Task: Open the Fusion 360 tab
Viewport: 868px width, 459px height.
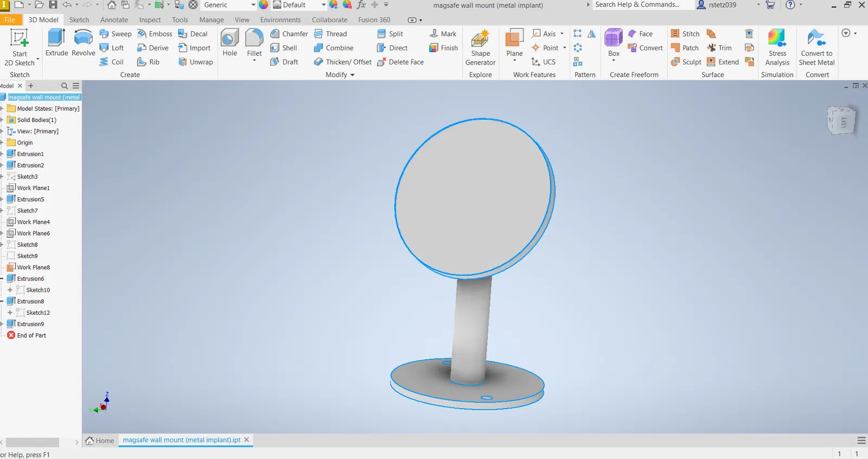Action: (374, 20)
